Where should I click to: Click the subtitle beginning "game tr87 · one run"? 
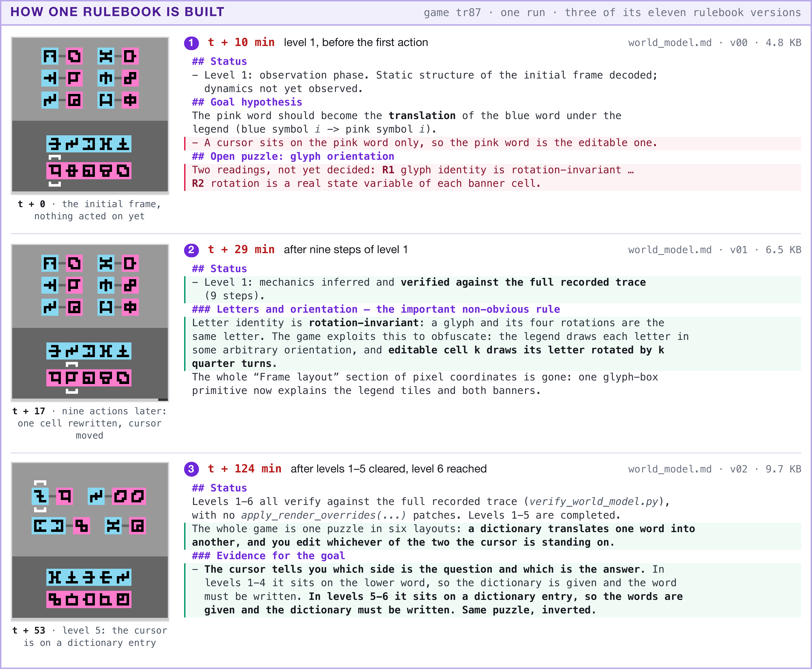click(612, 13)
